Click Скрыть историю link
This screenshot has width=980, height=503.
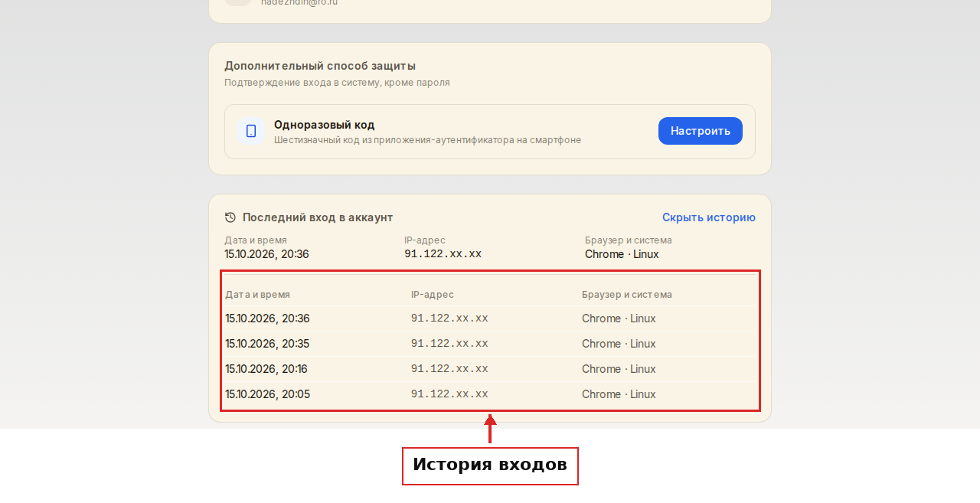709,217
